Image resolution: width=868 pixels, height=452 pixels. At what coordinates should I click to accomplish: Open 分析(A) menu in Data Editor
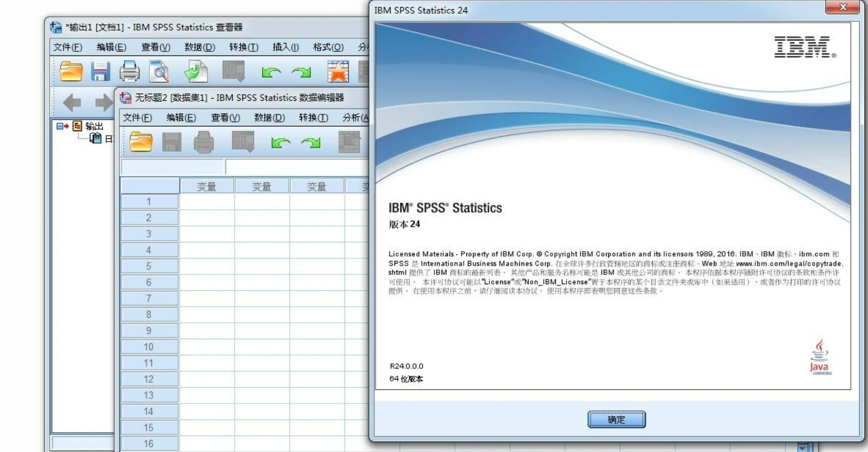[x=356, y=118]
